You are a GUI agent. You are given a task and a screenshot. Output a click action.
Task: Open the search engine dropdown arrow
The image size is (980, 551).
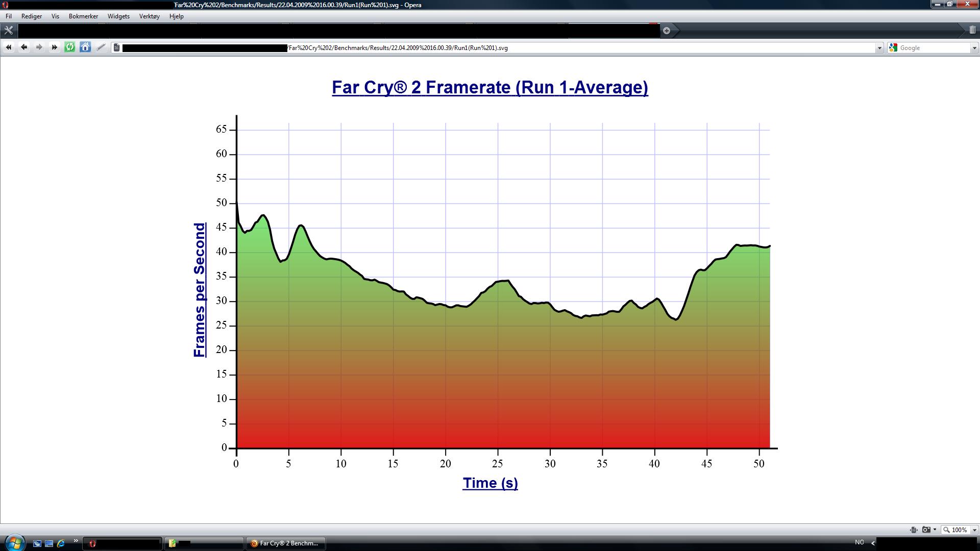[x=974, y=48]
